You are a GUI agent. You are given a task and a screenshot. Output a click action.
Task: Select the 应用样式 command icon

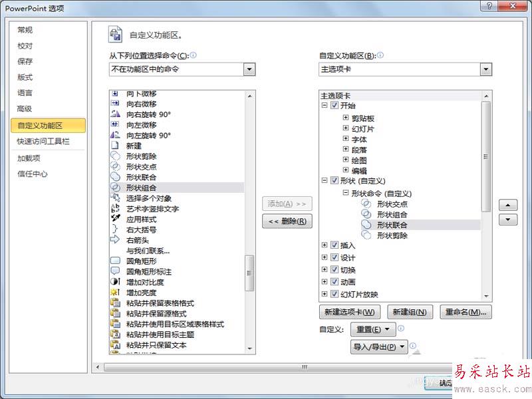click(115, 219)
